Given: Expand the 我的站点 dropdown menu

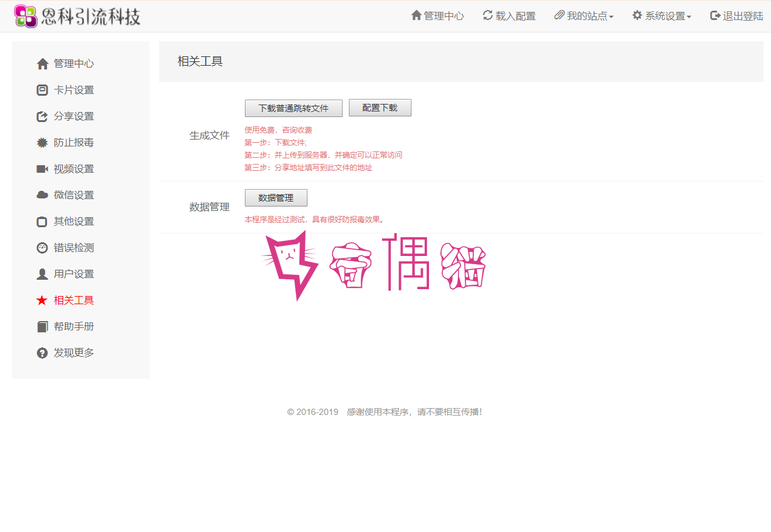Looking at the screenshot, I should (584, 16).
